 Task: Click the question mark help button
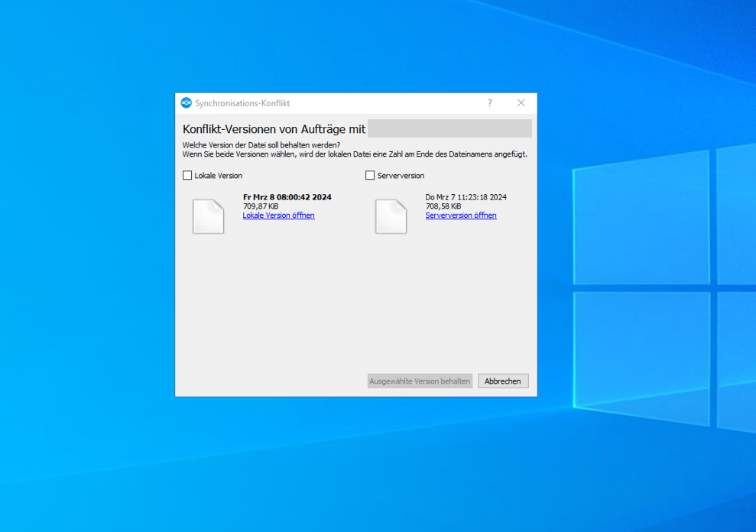[x=490, y=103]
